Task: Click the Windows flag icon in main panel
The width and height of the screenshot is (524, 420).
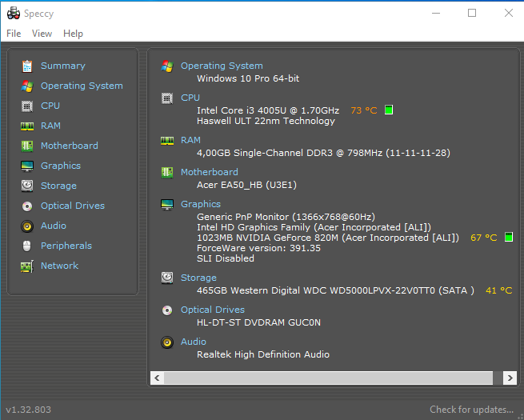Action: (x=167, y=66)
